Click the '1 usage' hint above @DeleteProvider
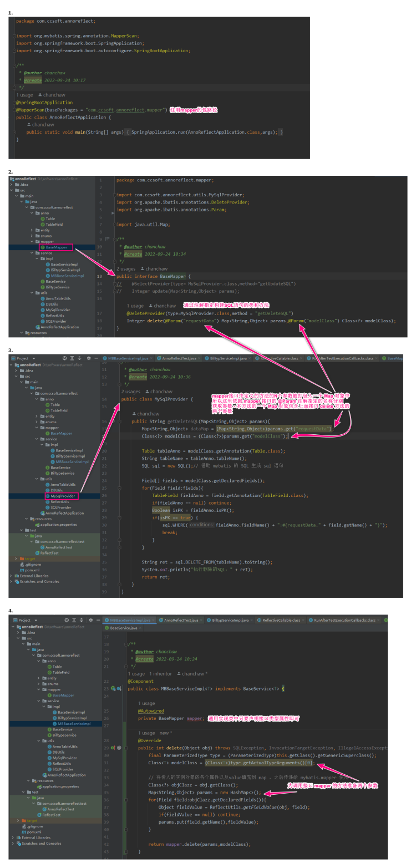This screenshot has width=416, height=868. coord(135,306)
